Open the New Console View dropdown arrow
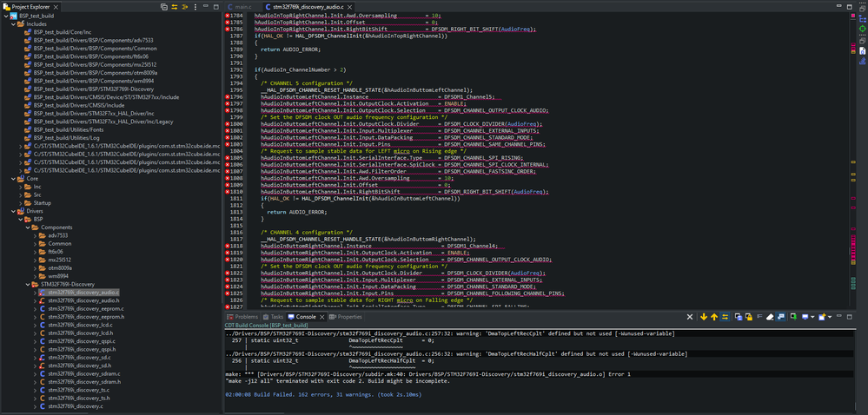868x415 pixels. click(829, 317)
